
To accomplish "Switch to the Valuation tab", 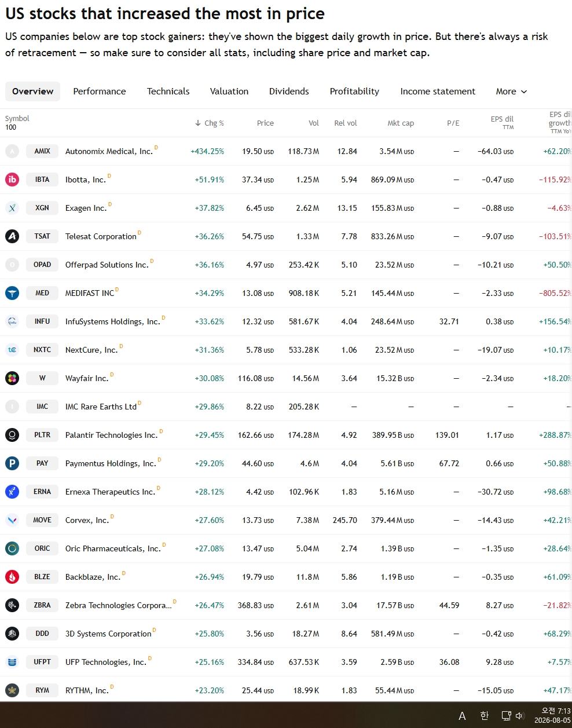I will tap(229, 92).
